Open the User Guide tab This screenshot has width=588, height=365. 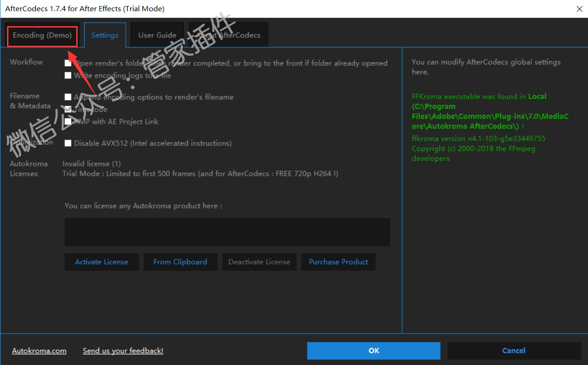(157, 36)
